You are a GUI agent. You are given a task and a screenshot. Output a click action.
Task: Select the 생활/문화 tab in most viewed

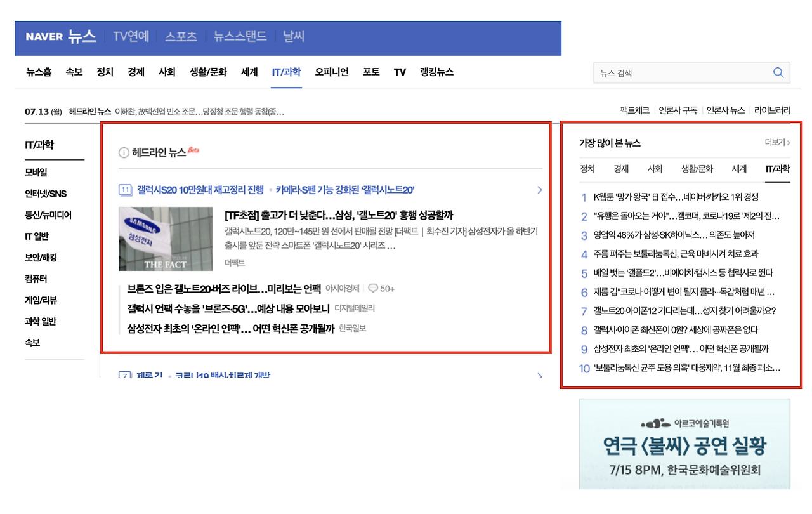tap(697, 169)
